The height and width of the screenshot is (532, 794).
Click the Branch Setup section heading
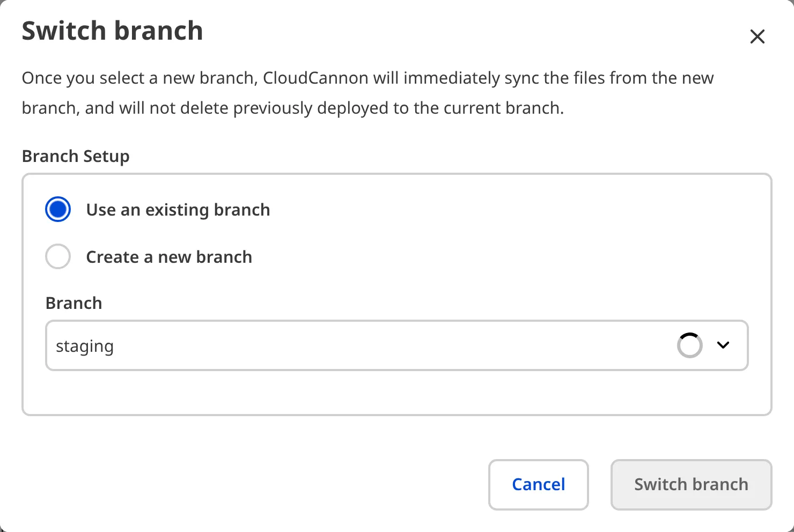pyautogui.click(x=75, y=156)
